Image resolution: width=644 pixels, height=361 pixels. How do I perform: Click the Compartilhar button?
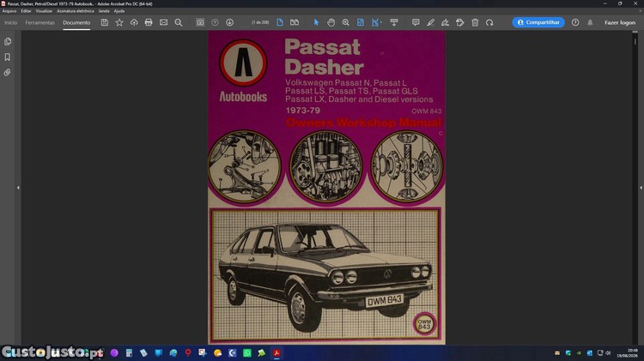click(x=538, y=22)
